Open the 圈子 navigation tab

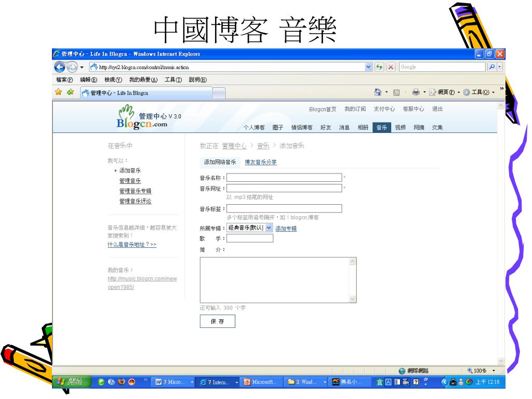point(277,127)
